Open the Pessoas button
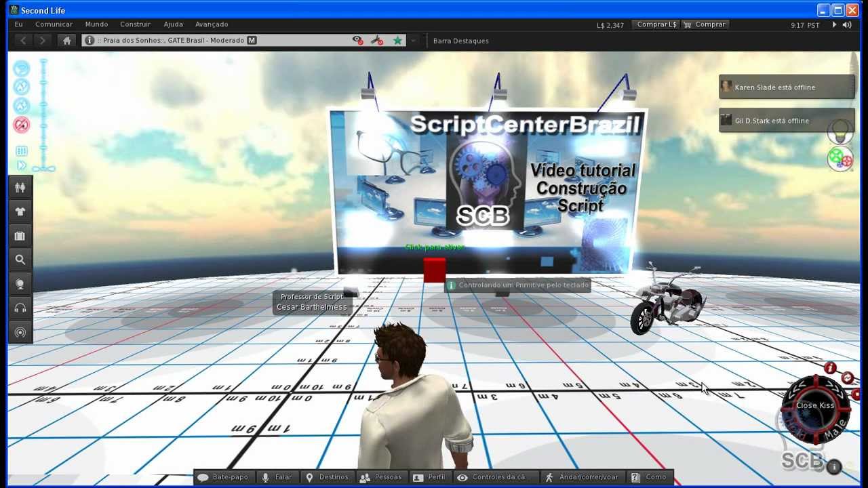This screenshot has height=488, width=868. tap(381, 477)
